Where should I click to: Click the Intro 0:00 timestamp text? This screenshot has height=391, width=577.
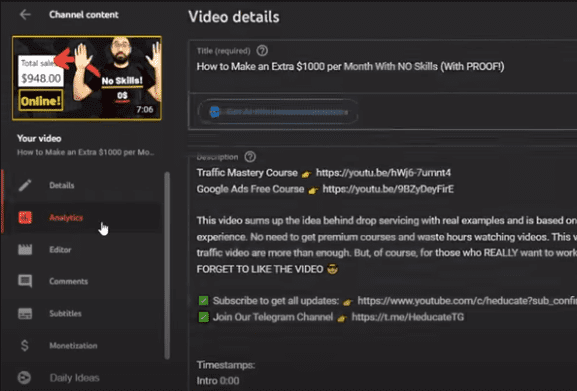tap(217, 381)
